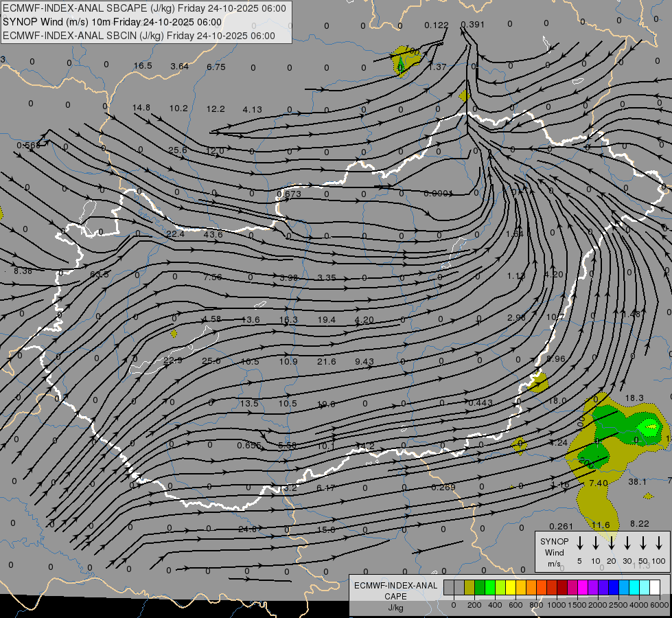Click the 11.6 value on the map
This screenshot has height=618, width=672.
601,525
